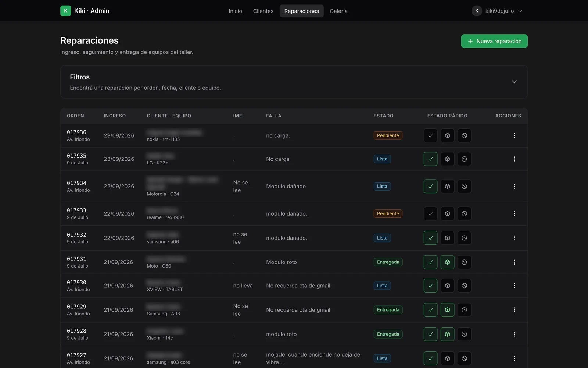Click the ban icon for order 017930
This screenshot has height=368, width=588.
(x=464, y=286)
